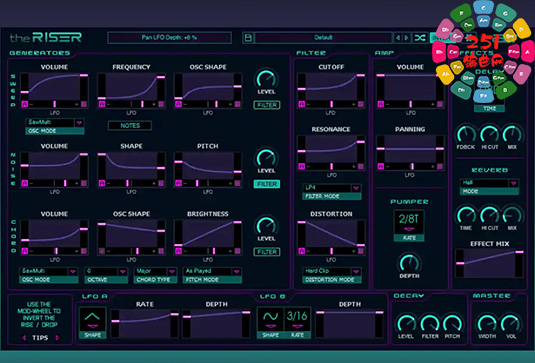The image size is (535, 363).
Task: Click the Reverb HI CUT knob
Action: point(490,215)
